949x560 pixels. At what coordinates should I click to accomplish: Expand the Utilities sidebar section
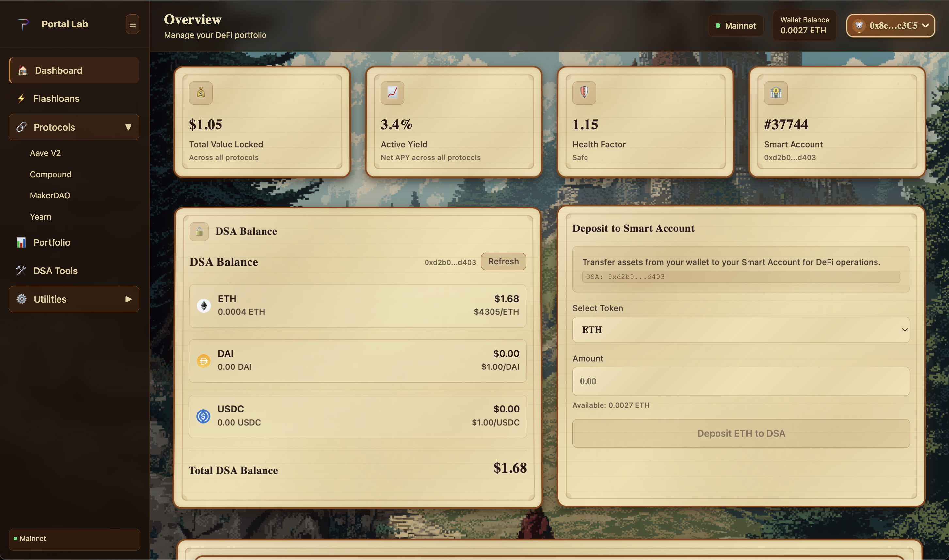click(74, 299)
